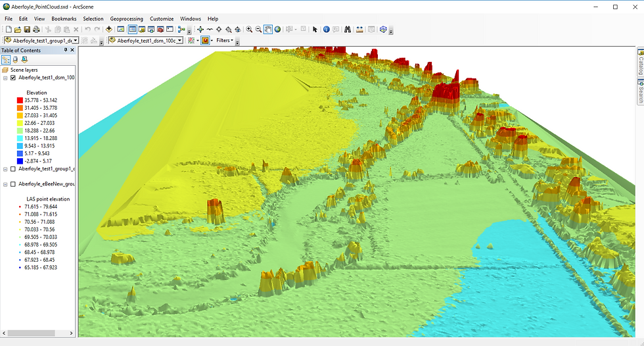The image size is (644, 346).
Task: Uncheck the Aberfoyle_test1_dsm_100 layer
Action: [13, 78]
